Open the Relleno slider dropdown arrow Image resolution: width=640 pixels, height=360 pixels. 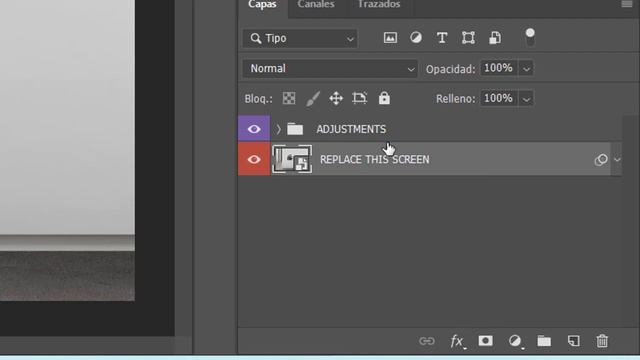click(526, 99)
